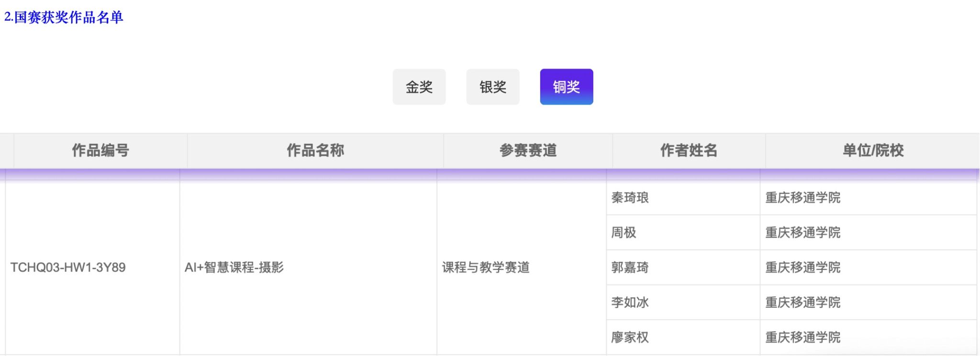
Task: Click the 参赛赛道 column header
Action: [528, 151]
